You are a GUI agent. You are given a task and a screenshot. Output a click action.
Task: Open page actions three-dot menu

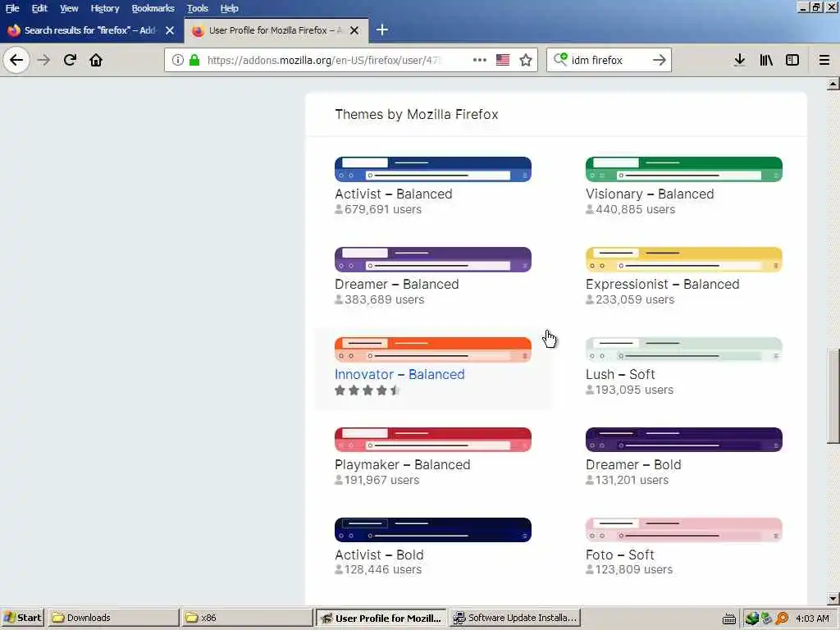coord(479,60)
